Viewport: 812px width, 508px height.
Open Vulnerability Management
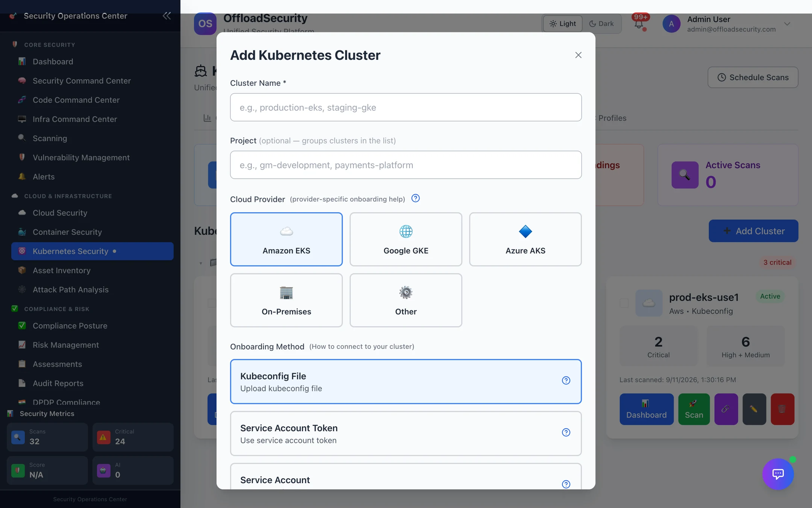point(92,158)
